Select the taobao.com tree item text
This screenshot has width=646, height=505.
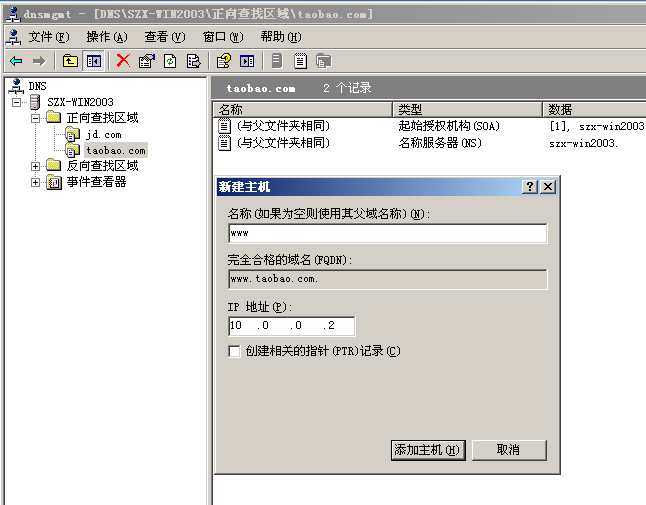click(x=116, y=151)
